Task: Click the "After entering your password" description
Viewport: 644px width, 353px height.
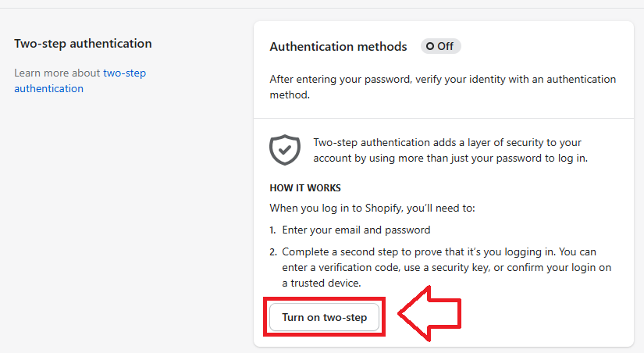Action: tap(443, 87)
